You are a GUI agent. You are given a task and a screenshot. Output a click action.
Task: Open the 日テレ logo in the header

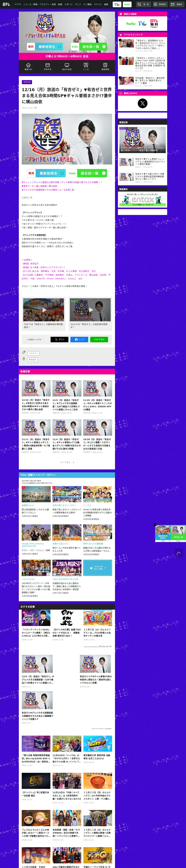[x=6, y=4]
